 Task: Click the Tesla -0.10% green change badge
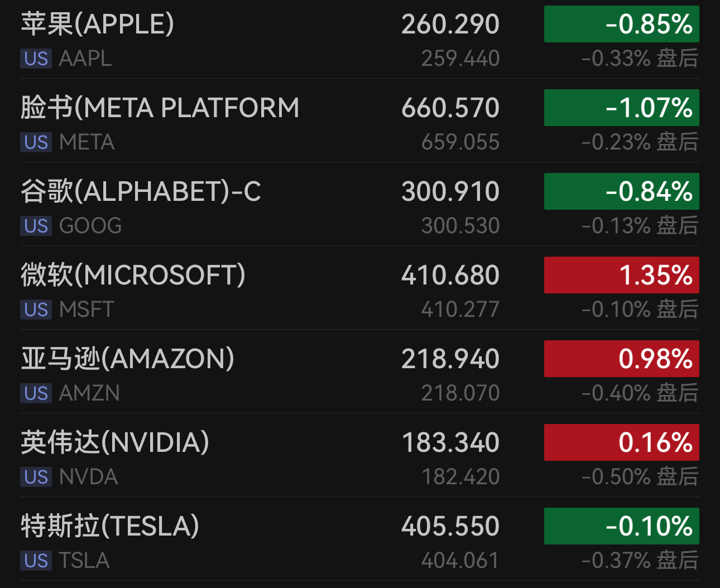(x=621, y=526)
